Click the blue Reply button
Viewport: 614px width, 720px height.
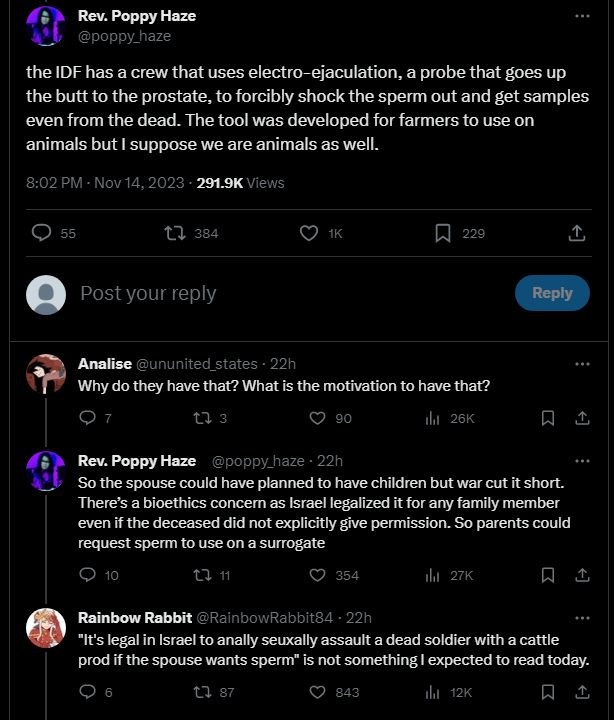point(552,293)
